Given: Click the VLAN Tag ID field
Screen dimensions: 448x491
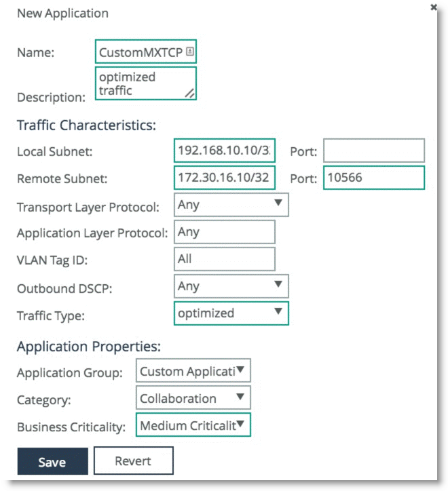Looking at the screenshot, I should click(x=225, y=259).
